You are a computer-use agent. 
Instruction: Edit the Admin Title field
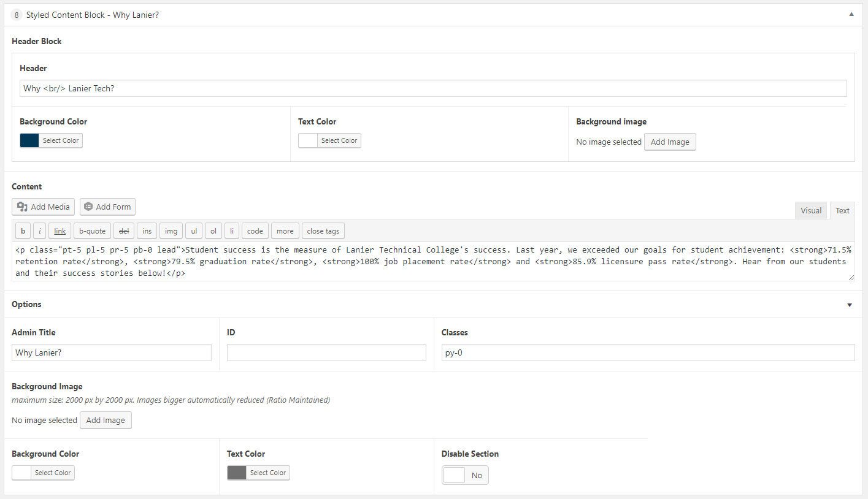[112, 352]
